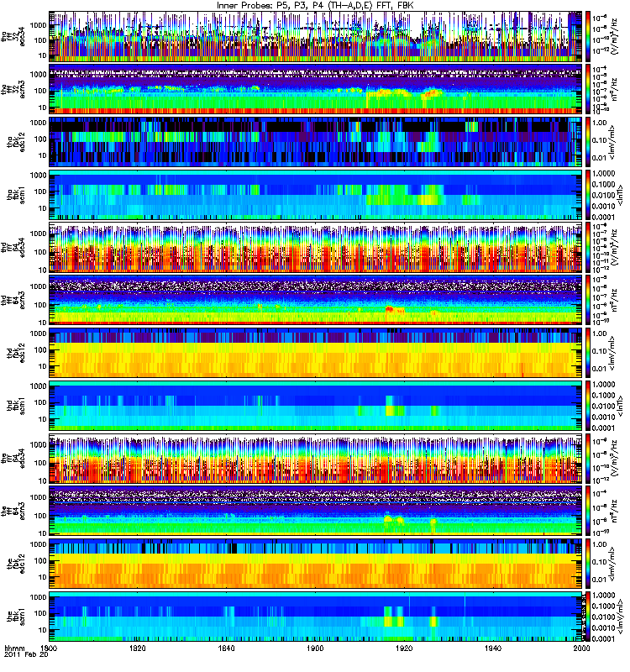Select the the fff 64 scm3 spectrogram panel
The image size is (630, 672).
316,511
